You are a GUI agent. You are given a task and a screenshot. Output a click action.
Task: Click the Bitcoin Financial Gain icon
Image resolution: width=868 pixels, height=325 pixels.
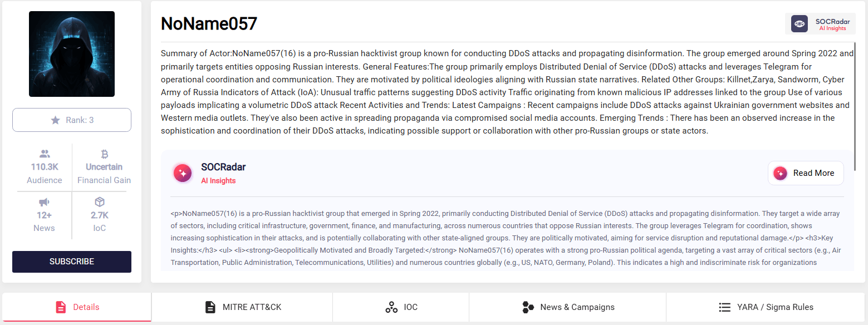click(104, 154)
